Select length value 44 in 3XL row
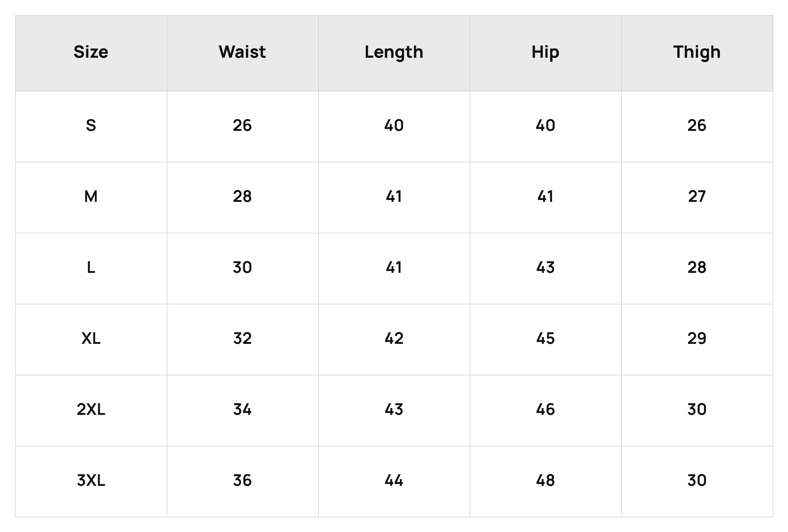The height and width of the screenshot is (532, 788). pos(394,480)
